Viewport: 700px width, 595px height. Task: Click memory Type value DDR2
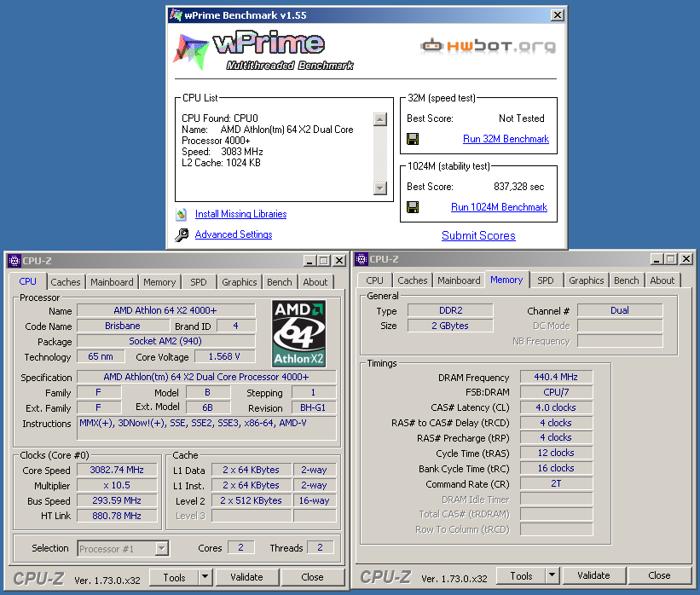point(450,310)
